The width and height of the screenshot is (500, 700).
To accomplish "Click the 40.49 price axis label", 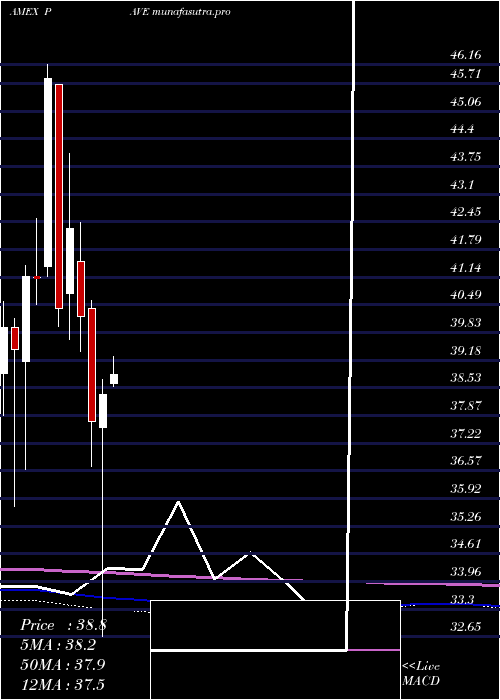I will click(466, 296).
